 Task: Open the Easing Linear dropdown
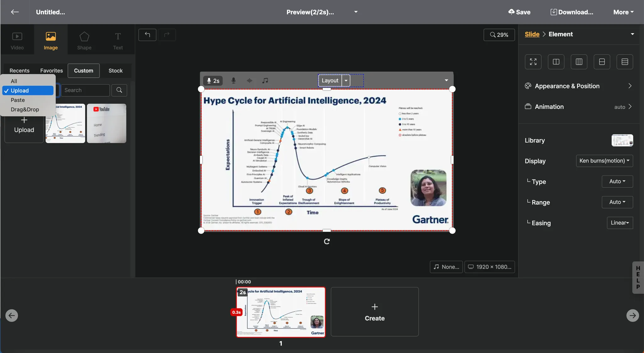[620, 223]
